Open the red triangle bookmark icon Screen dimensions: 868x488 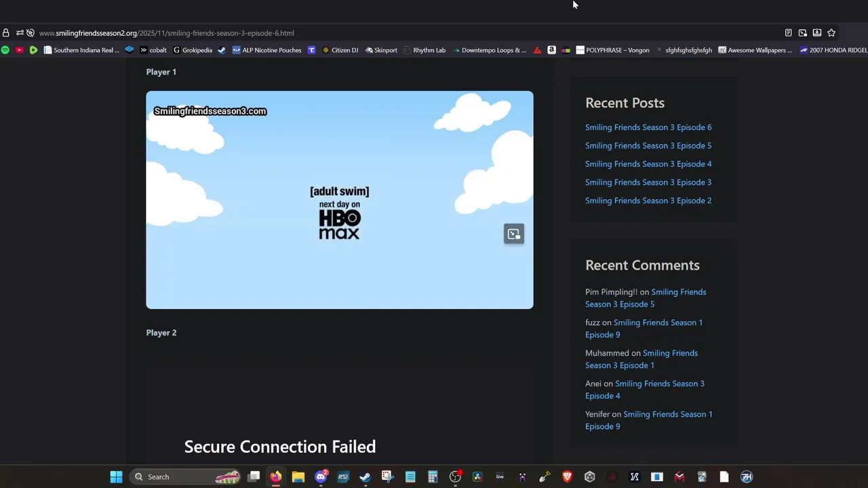537,50
